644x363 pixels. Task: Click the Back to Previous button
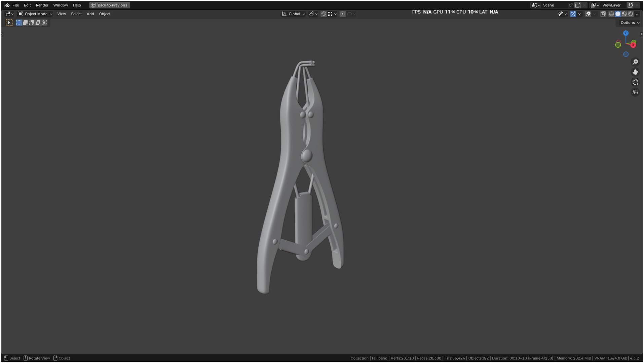click(x=110, y=5)
